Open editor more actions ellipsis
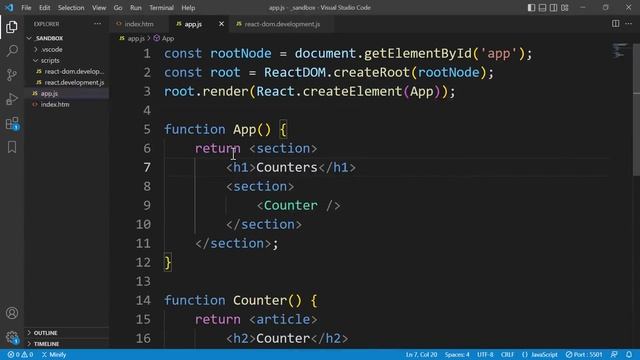Screen dimensions: 640x360 coord(629,24)
